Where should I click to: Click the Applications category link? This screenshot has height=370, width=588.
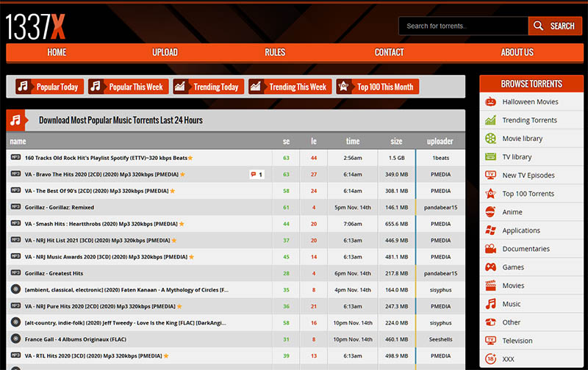pos(521,231)
